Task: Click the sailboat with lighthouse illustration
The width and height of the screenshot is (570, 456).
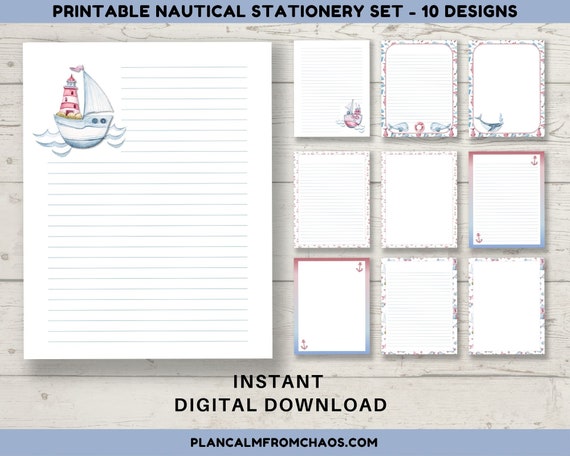Action: pyautogui.click(x=80, y=111)
